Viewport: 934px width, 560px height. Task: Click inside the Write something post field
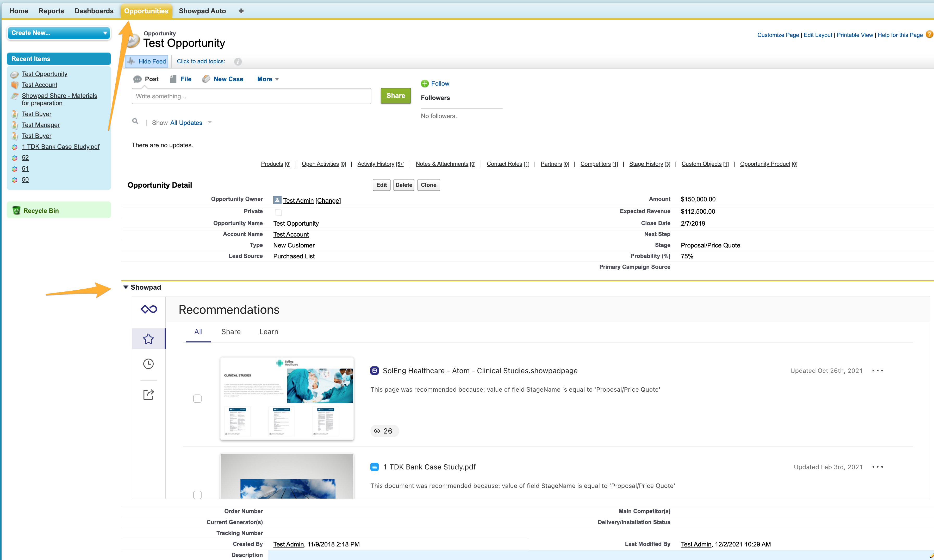(251, 96)
